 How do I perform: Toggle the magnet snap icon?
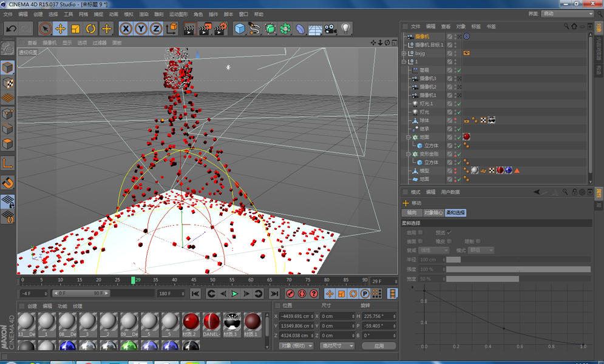click(8, 183)
